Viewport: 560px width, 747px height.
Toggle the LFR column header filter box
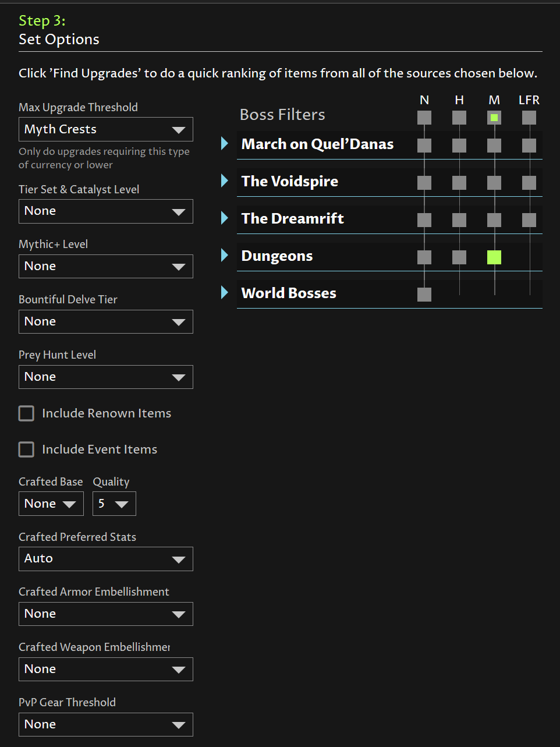tap(529, 118)
